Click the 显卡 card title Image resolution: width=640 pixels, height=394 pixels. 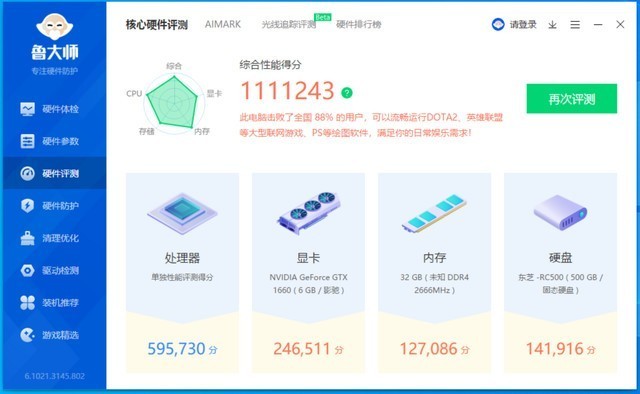coord(309,258)
